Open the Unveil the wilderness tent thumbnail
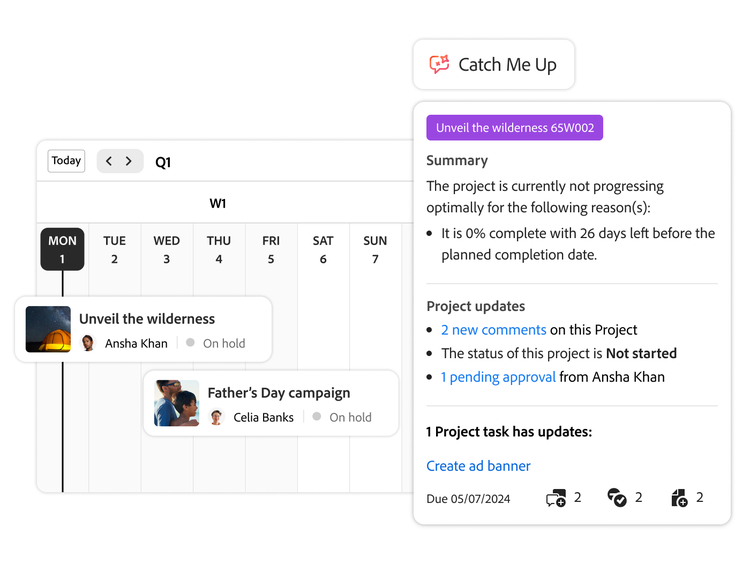 pos(48,329)
